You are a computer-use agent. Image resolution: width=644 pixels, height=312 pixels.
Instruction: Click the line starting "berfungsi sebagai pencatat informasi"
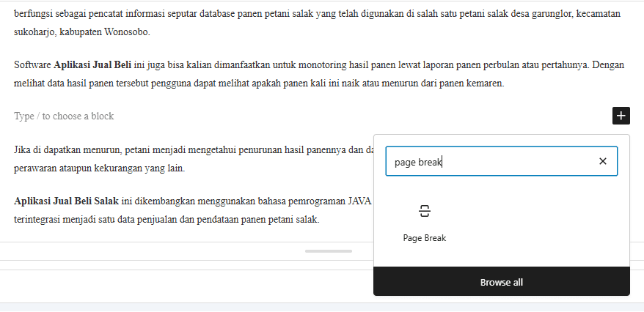317,14
